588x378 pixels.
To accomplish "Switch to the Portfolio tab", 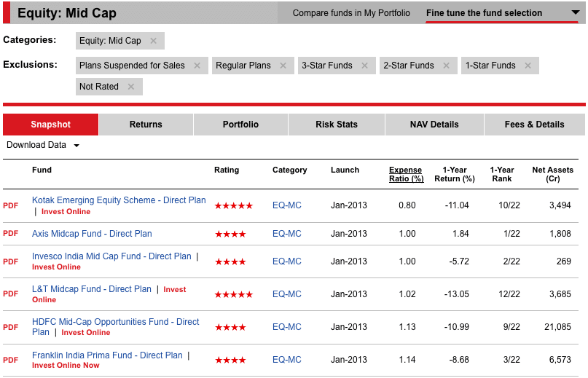I will 240,125.
